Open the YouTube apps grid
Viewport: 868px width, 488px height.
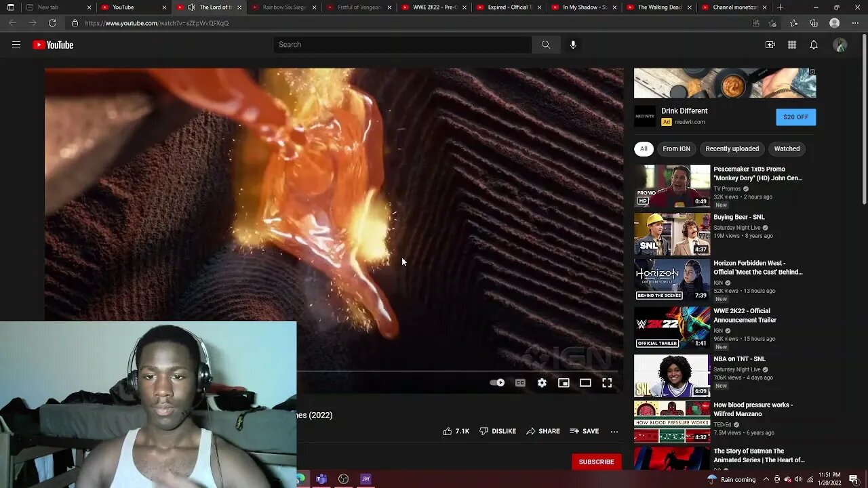(x=791, y=45)
